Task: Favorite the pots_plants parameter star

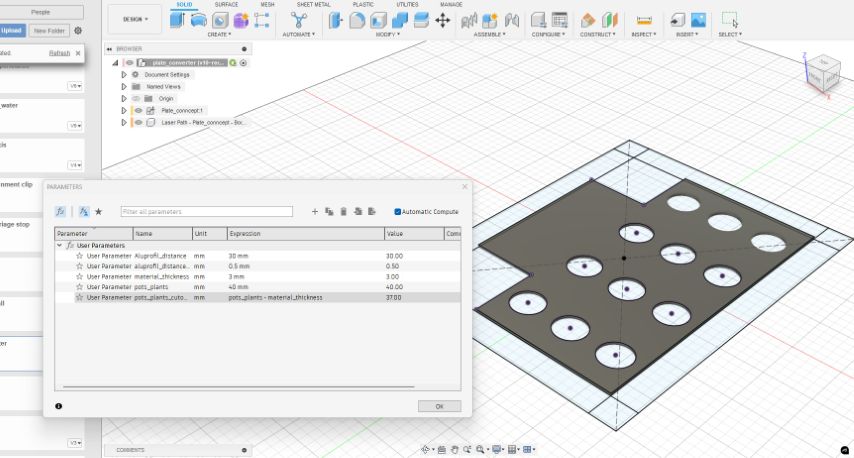Action: tap(80, 286)
